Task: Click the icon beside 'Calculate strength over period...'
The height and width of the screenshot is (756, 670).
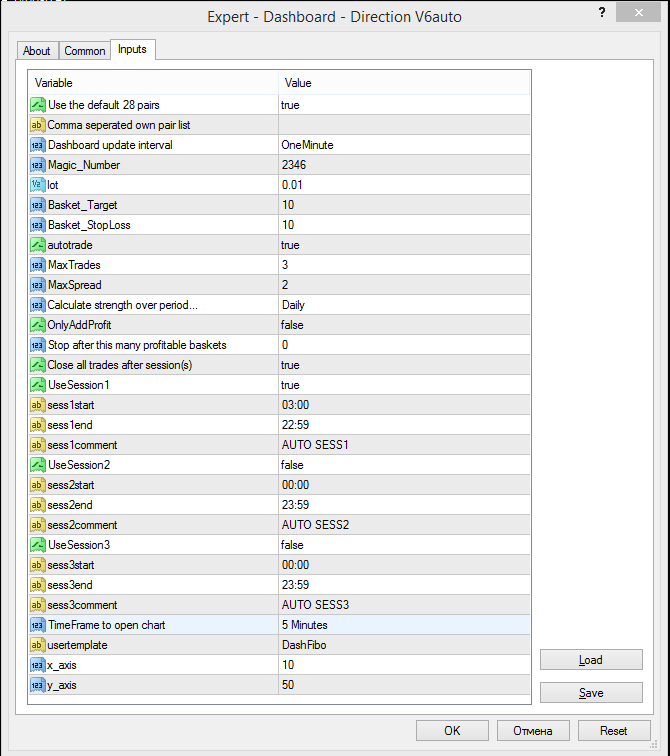Action: (37, 305)
